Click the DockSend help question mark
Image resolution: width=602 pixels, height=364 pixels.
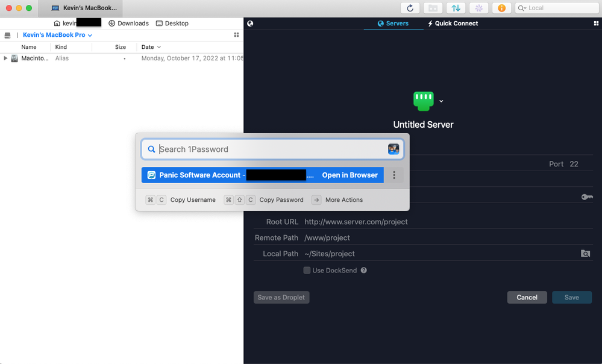(364, 271)
